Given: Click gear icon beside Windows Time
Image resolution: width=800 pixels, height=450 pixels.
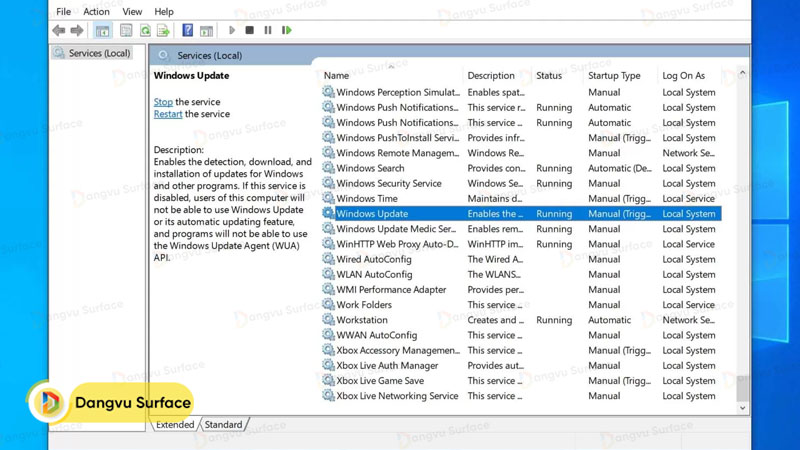Looking at the screenshot, I should pyautogui.click(x=328, y=198).
